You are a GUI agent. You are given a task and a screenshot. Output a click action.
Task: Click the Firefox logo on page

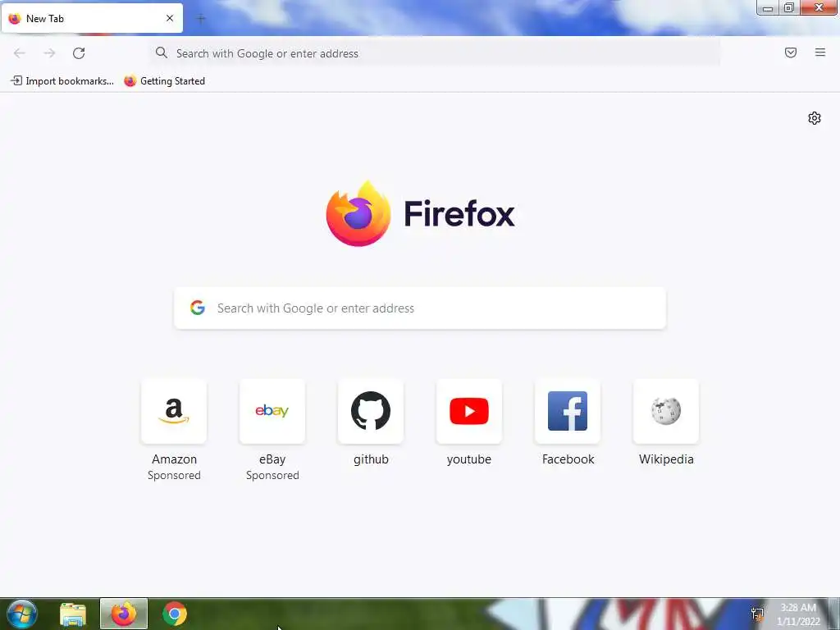click(x=358, y=214)
